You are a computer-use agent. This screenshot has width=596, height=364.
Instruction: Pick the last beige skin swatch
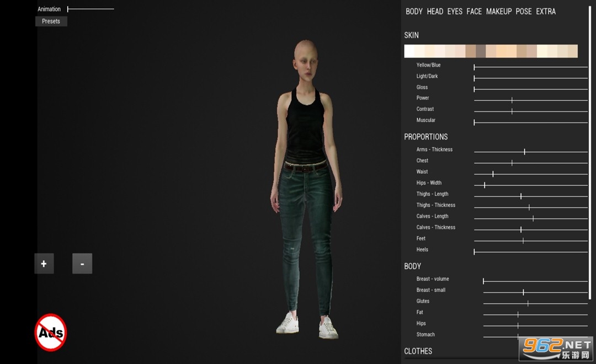pos(573,51)
